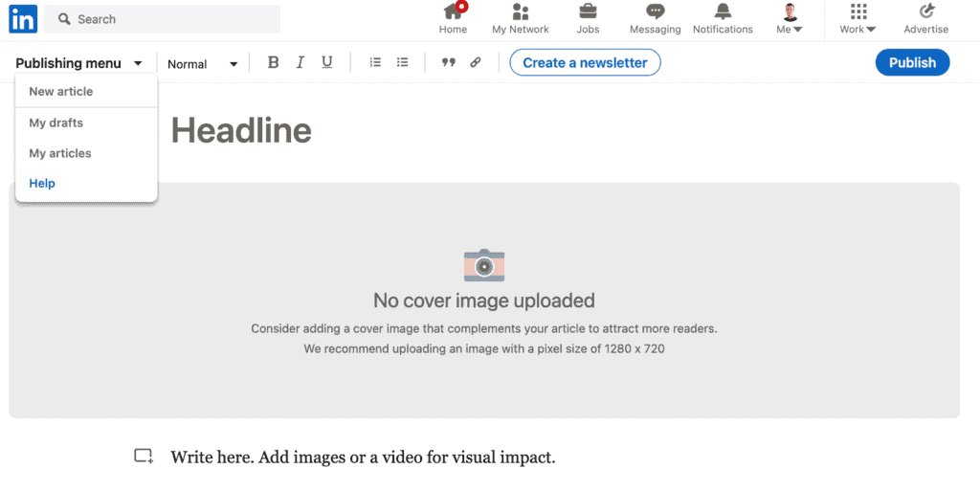980x491 pixels.
Task: Collapse the Publishing menu dropdown
Action: [x=79, y=63]
